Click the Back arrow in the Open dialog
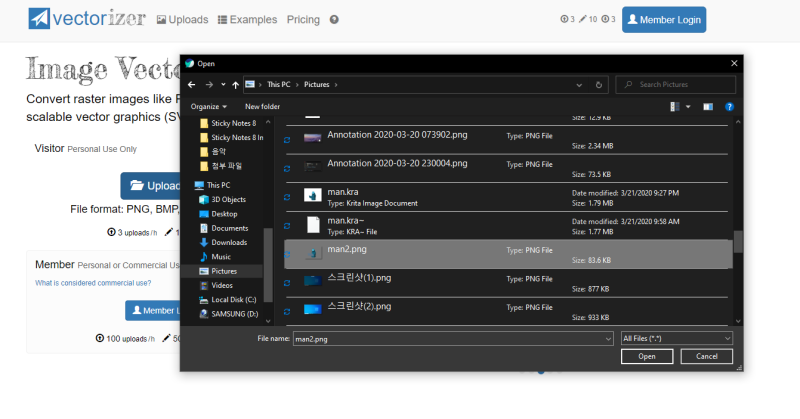The image size is (800, 419). pos(192,85)
